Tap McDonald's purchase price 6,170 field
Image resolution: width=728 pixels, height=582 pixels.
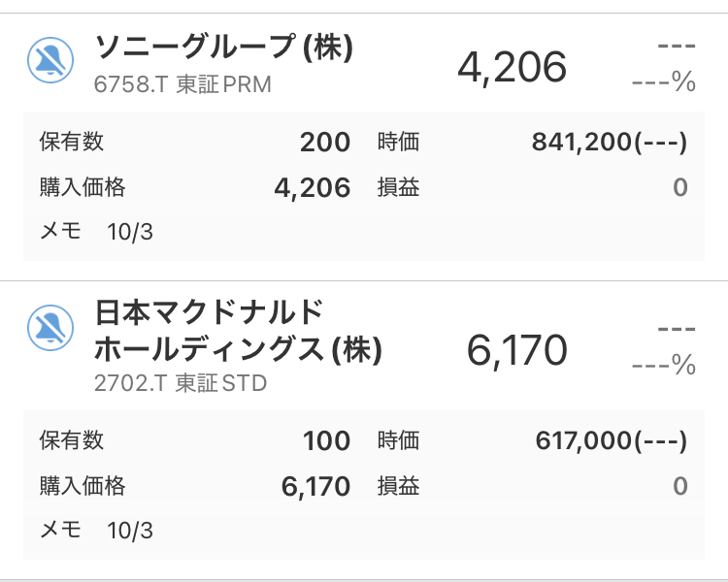pos(315,486)
